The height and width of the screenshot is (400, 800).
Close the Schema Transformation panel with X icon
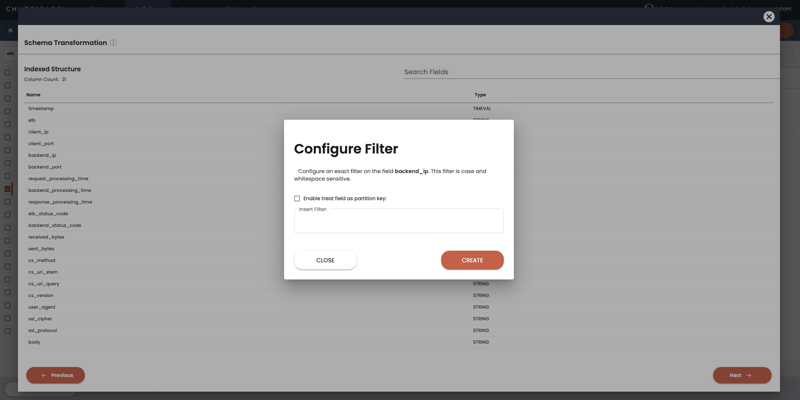click(768, 16)
